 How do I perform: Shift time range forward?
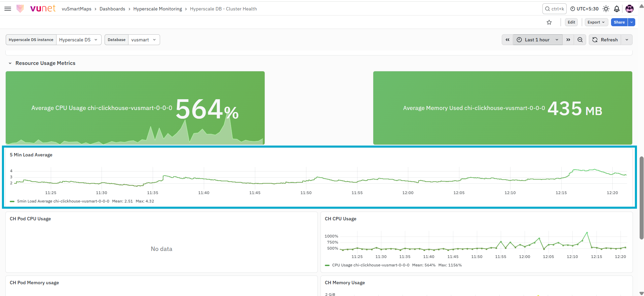pos(568,40)
